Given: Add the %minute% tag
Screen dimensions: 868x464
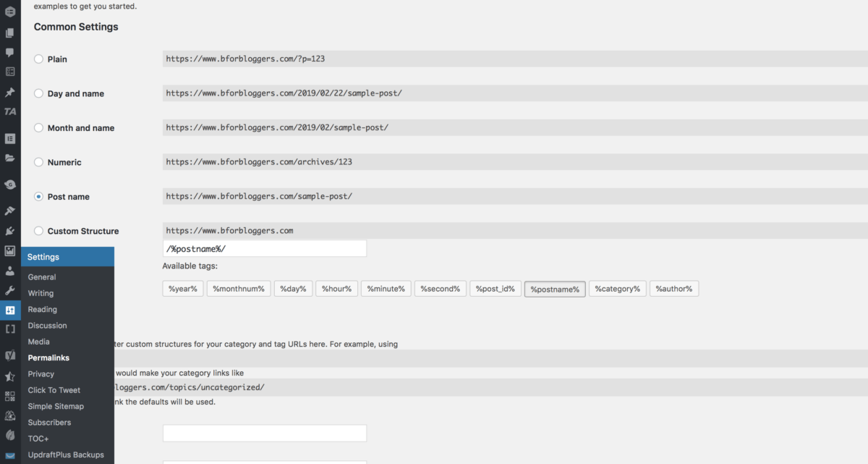Looking at the screenshot, I should pyautogui.click(x=386, y=289).
